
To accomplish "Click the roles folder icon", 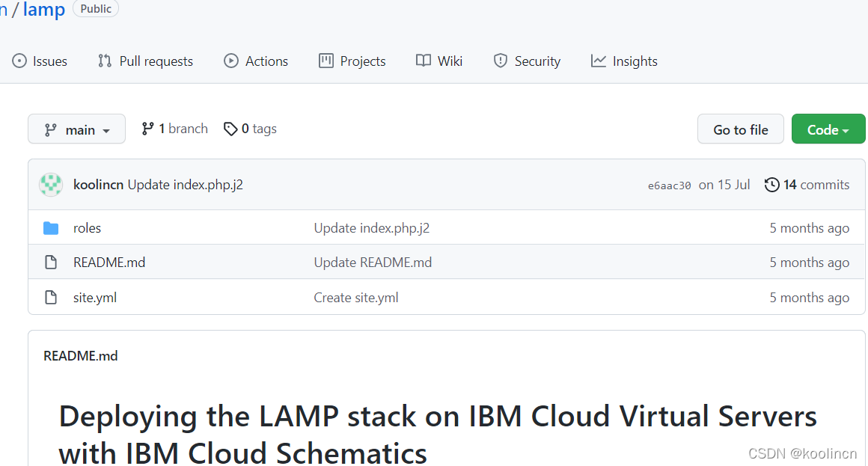I will (51, 228).
